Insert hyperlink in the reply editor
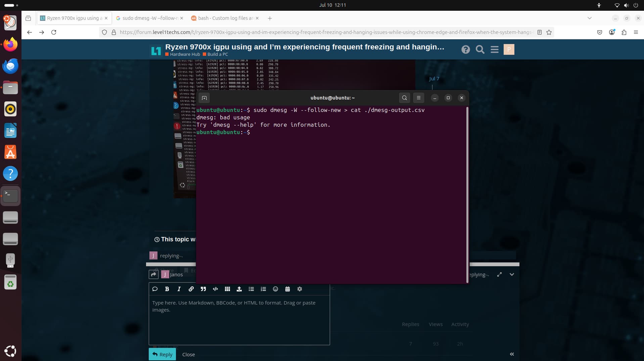The width and height of the screenshot is (644, 361). [191, 289]
